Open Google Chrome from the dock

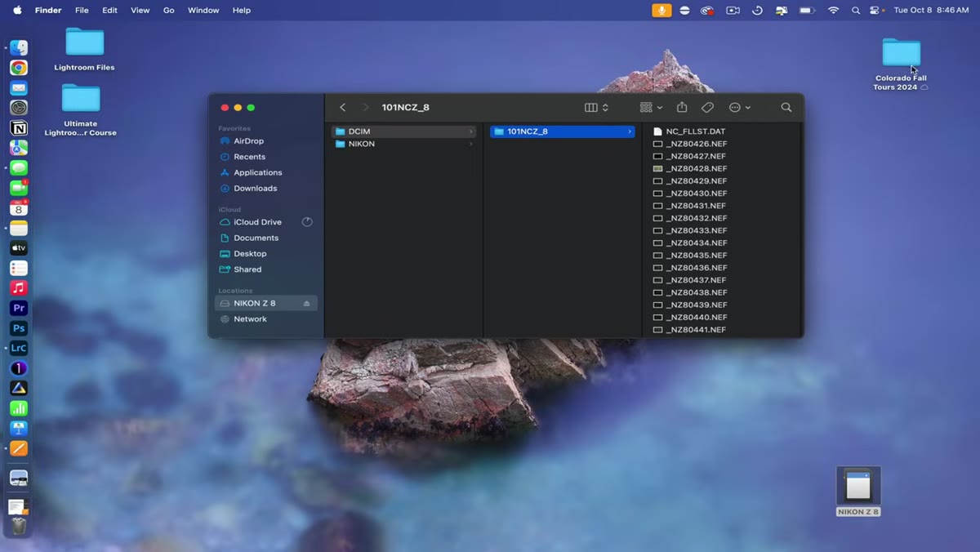[19, 68]
